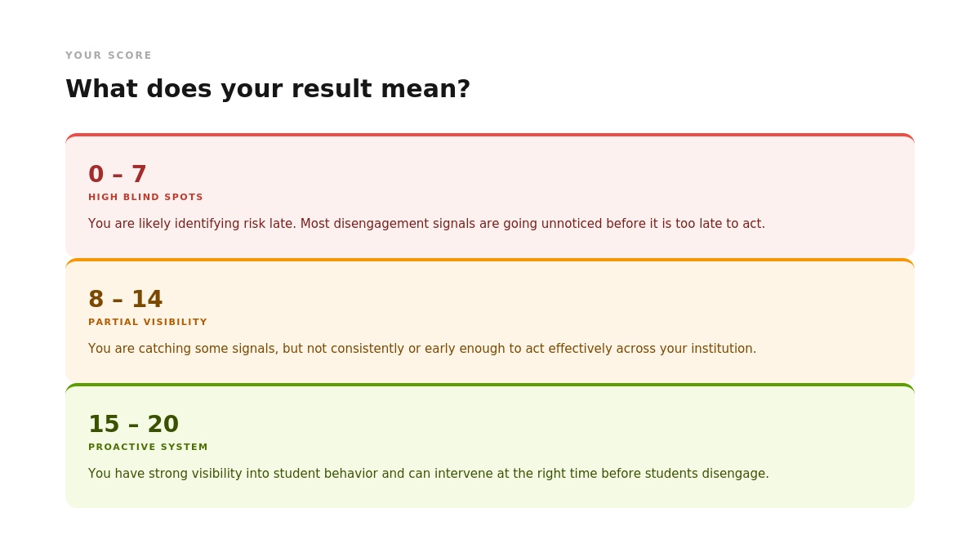Select the pink High Blind Spots card

(490, 195)
